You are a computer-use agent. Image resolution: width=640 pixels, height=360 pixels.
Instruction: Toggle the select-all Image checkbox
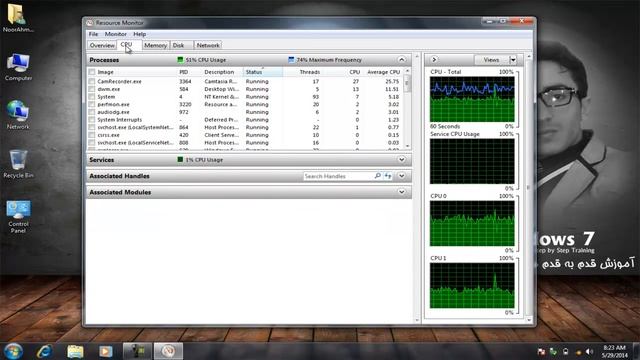coord(92,72)
